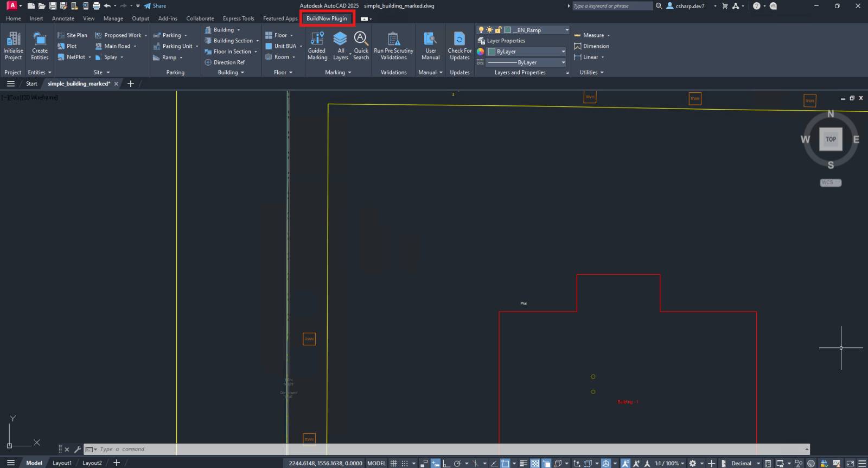Open the Help question mark icon
Screen dimensions: 868x468
[757, 6]
